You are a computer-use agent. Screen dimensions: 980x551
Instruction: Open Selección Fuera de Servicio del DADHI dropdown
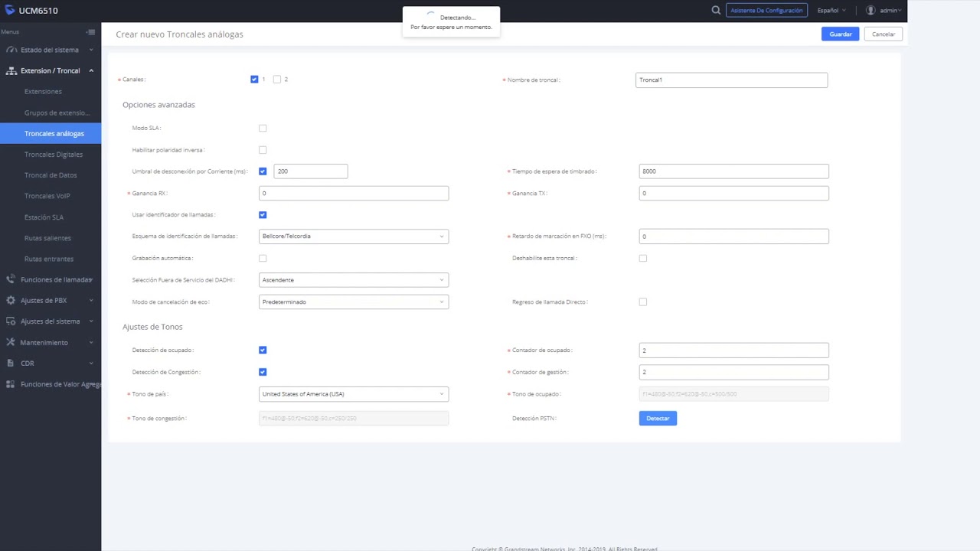[x=354, y=280]
